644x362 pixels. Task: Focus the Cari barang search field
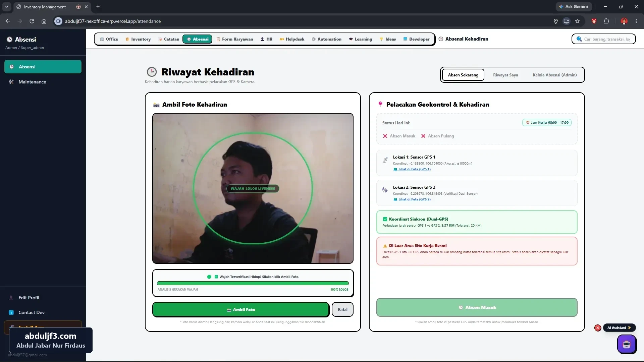pyautogui.click(x=603, y=39)
